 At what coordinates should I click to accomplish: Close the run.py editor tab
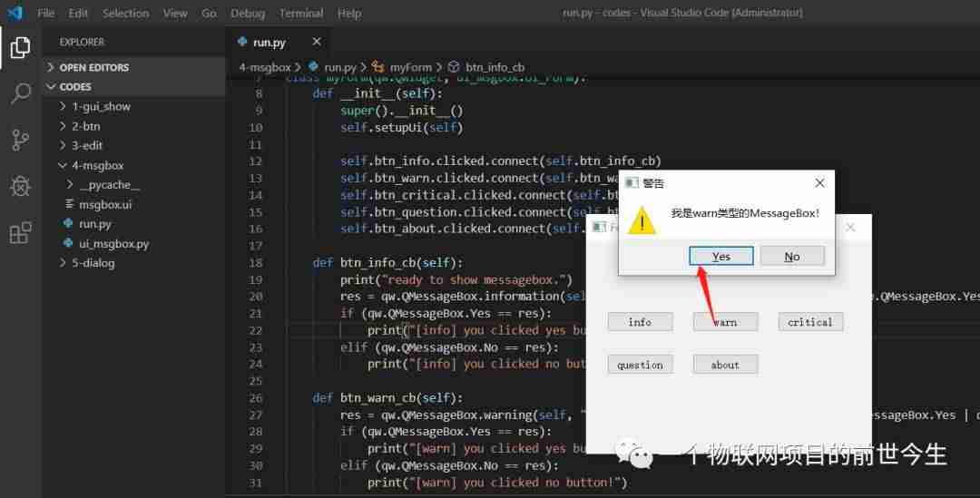tap(317, 42)
